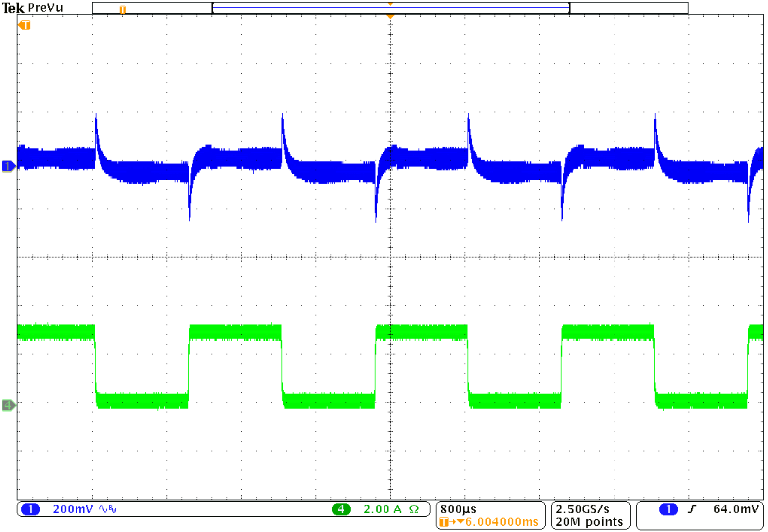Click the Tek logo text

(x=13, y=8)
